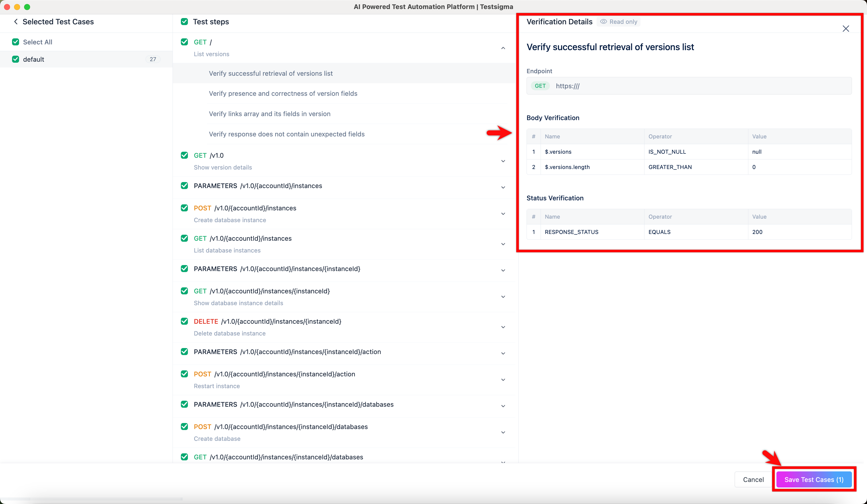Click the green GET method badge in Endpoint
The height and width of the screenshot is (504, 867).
point(540,86)
